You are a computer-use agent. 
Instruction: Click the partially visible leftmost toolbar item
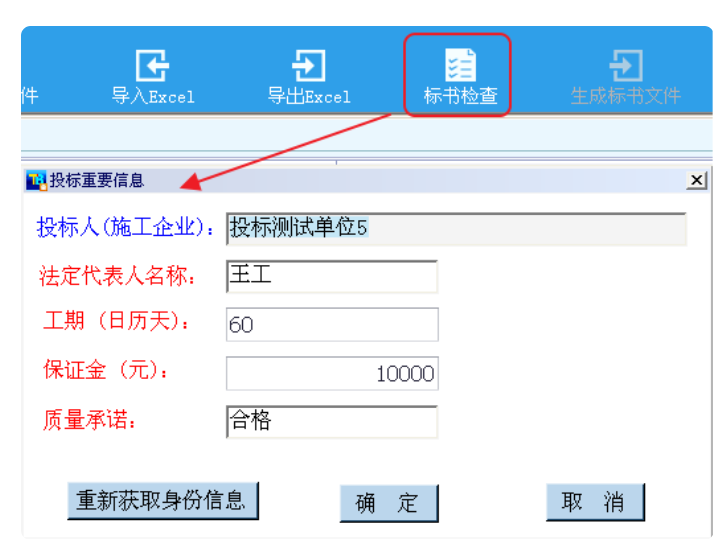point(30,96)
